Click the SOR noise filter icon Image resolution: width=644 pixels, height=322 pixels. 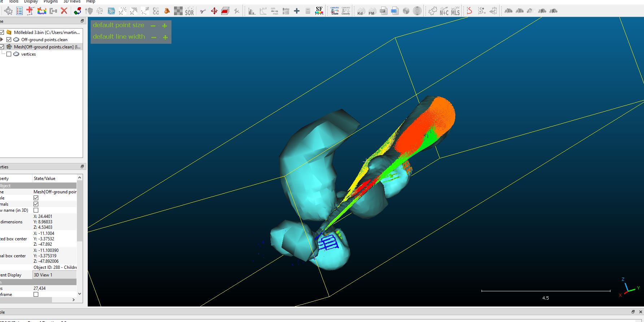189,11
